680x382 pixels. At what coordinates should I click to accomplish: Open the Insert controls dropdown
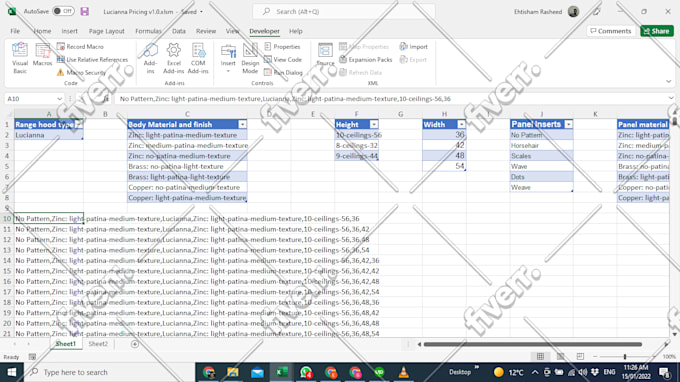(x=228, y=58)
